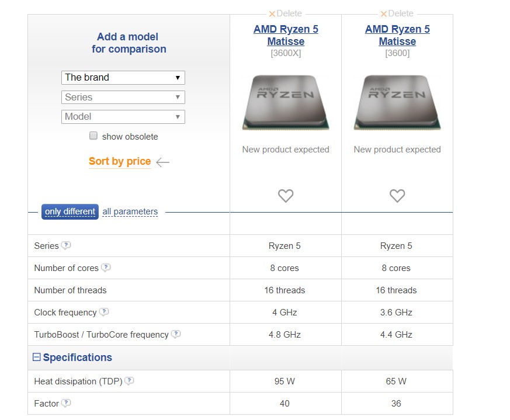Click the 4 GHz clock frequency value

click(x=285, y=313)
